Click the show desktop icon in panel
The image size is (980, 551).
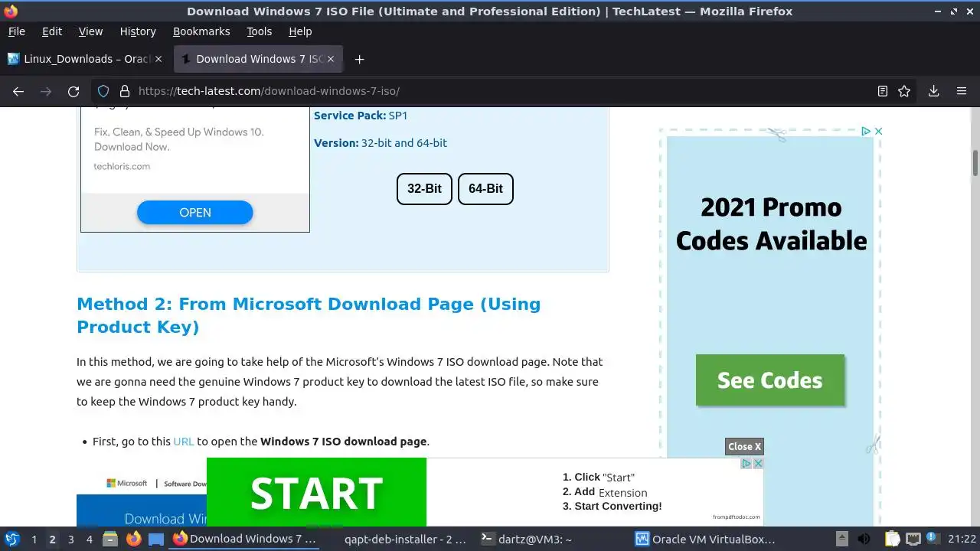coord(156,539)
